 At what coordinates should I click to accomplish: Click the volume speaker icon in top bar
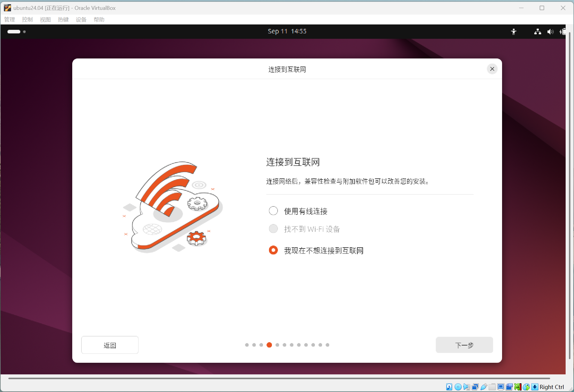550,32
